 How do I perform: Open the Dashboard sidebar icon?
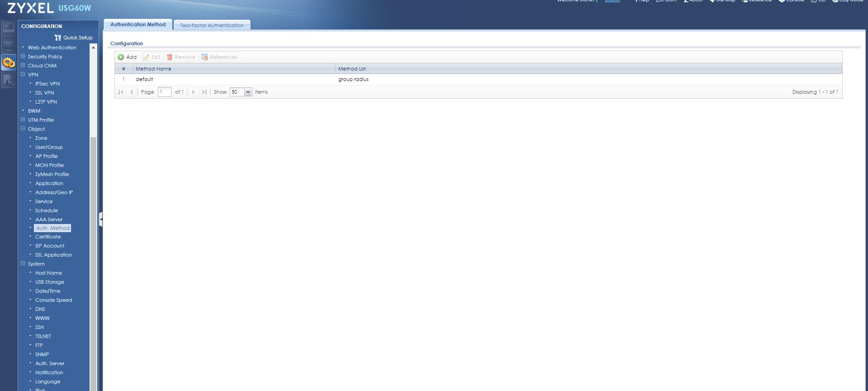[9, 28]
